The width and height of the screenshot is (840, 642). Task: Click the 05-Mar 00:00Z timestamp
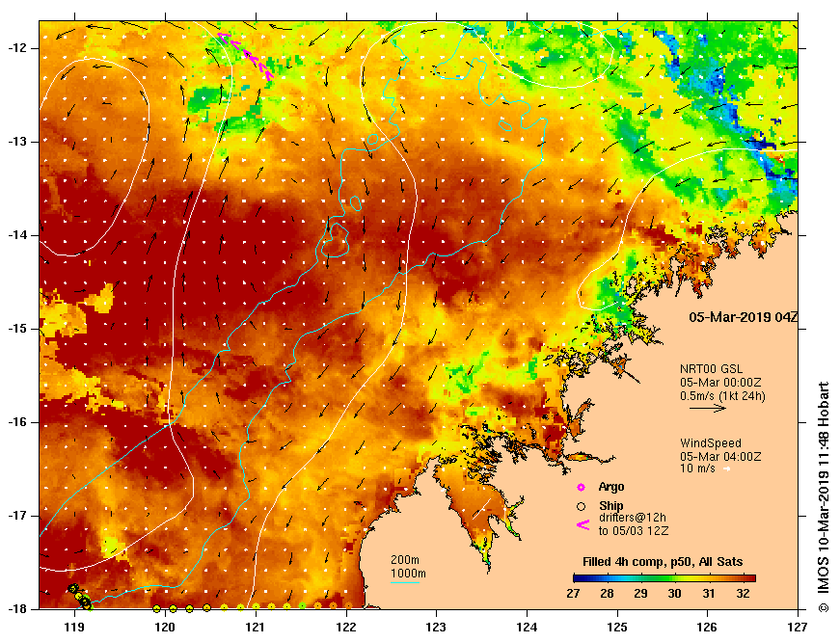coord(720,383)
